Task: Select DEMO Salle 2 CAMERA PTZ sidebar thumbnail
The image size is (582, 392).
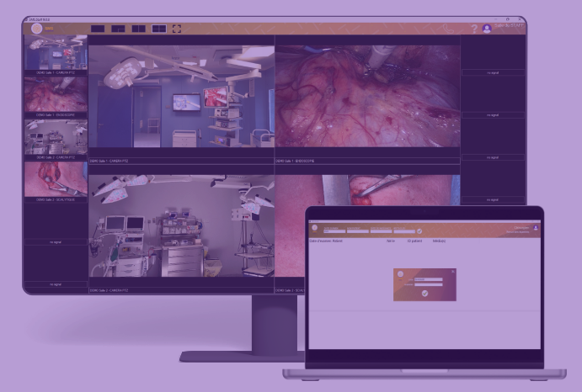Action: pos(56,136)
